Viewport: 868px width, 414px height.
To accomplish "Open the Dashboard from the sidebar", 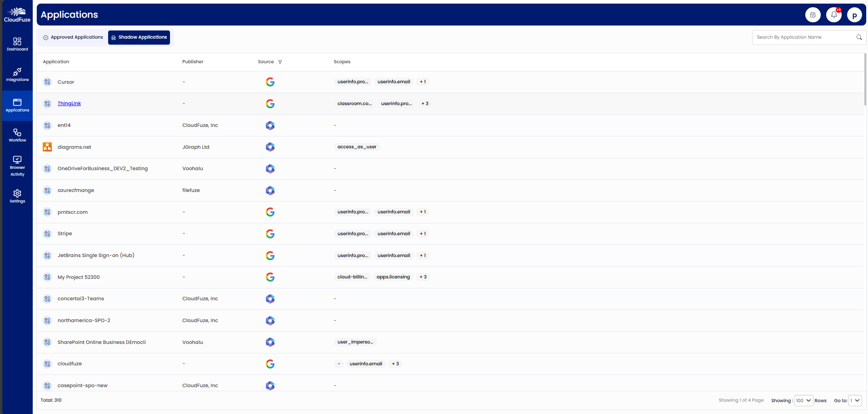I will tap(17, 44).
